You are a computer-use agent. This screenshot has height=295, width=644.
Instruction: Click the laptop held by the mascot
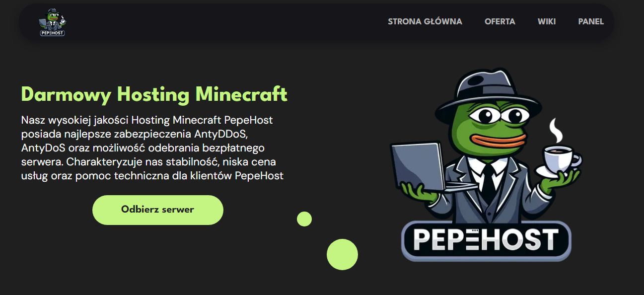[x=422, y=167]
